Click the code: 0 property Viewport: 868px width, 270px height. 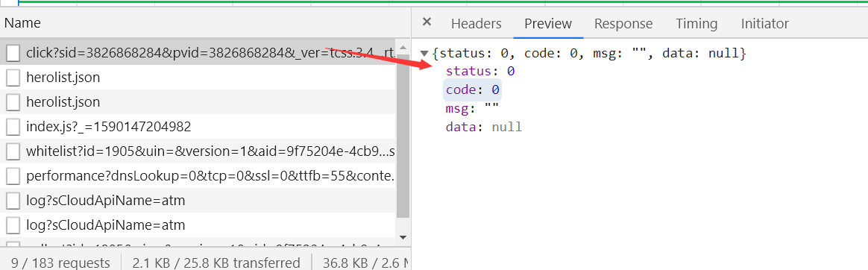click(473, 90)
